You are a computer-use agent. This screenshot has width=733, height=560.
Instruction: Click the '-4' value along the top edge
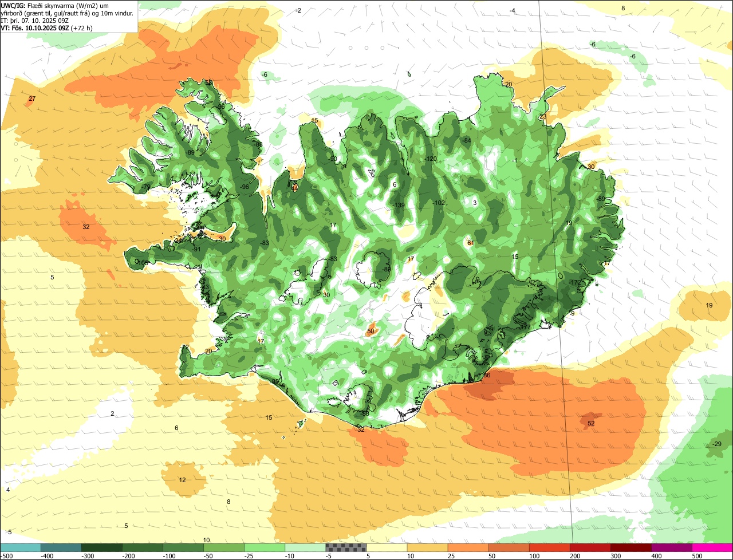click(x=513, y=11)
